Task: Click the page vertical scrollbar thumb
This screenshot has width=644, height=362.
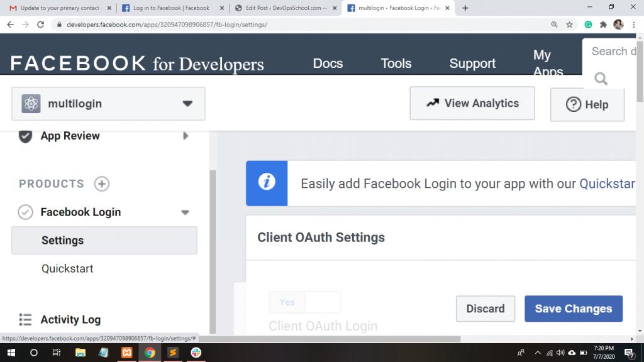Action: [x=640, y=70]
